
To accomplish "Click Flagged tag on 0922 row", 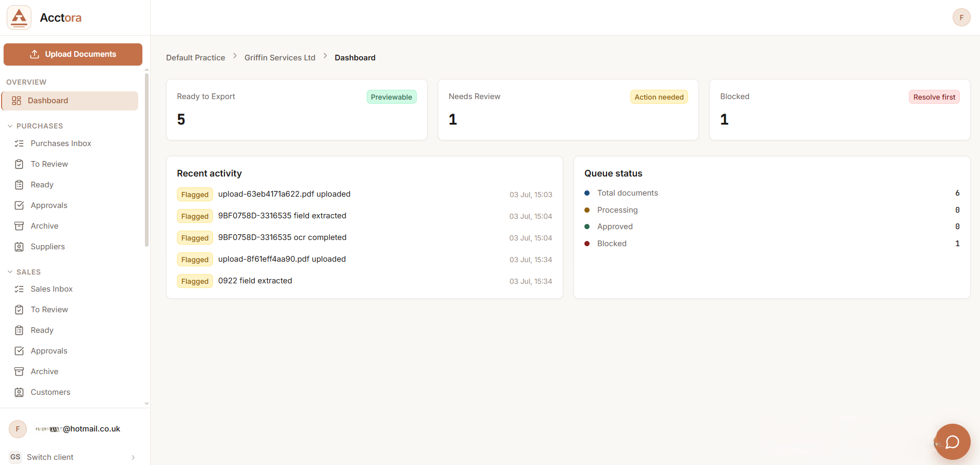I will tap(195, 281).
